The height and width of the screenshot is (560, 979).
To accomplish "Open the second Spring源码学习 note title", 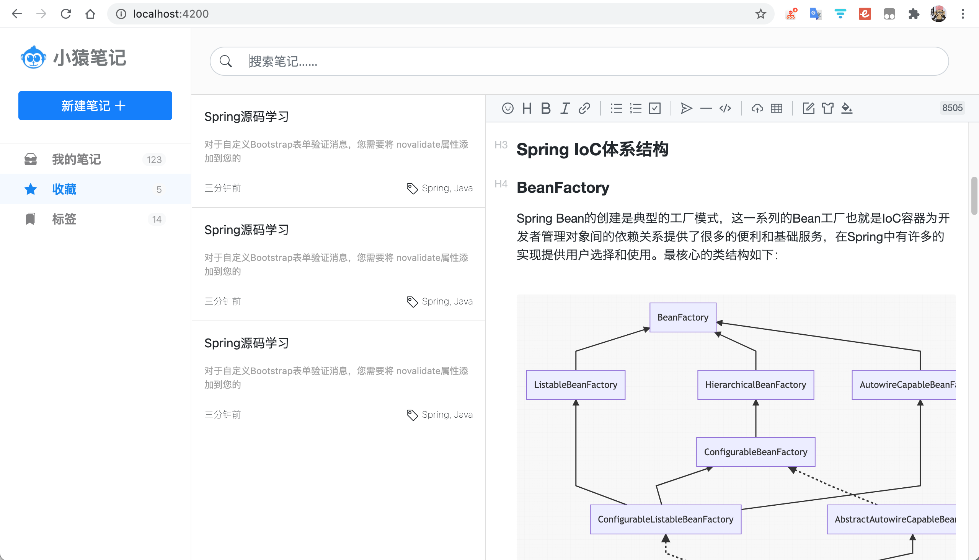I will 246,230.
